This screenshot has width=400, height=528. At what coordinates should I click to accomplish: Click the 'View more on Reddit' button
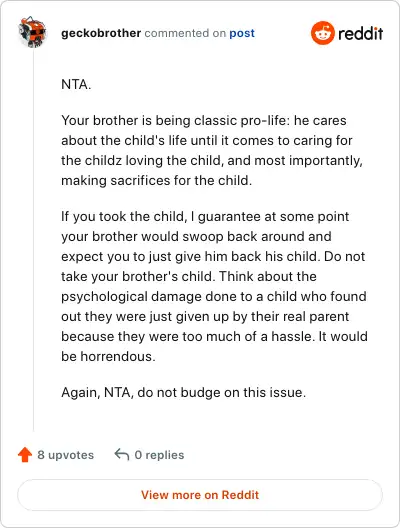click(x=200, y=495)
